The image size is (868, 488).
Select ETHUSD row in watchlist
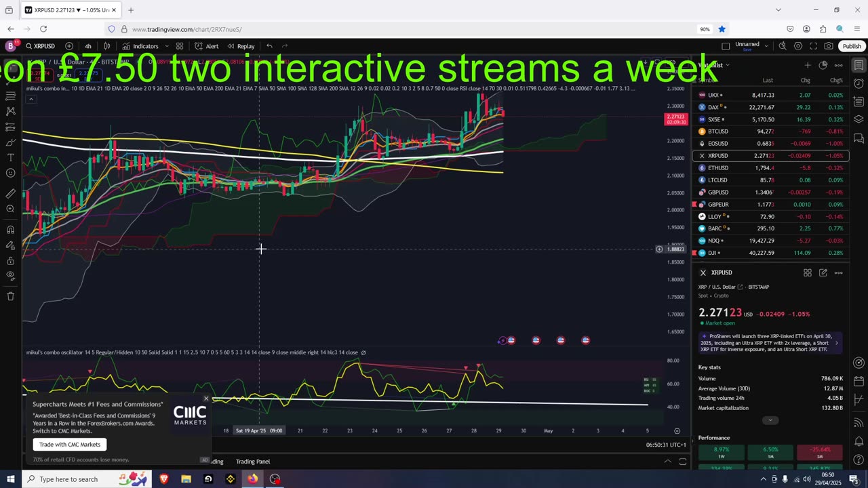pyautogui.click(x=770, y=168)
